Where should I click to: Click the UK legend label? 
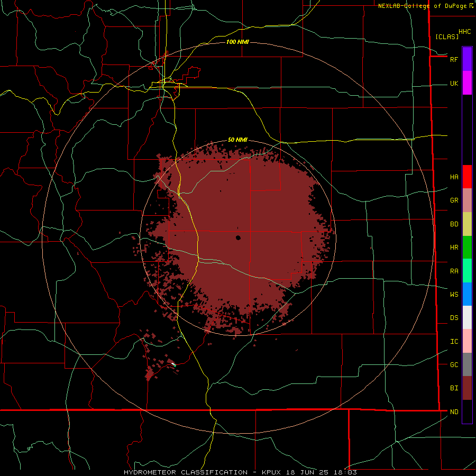454,84
